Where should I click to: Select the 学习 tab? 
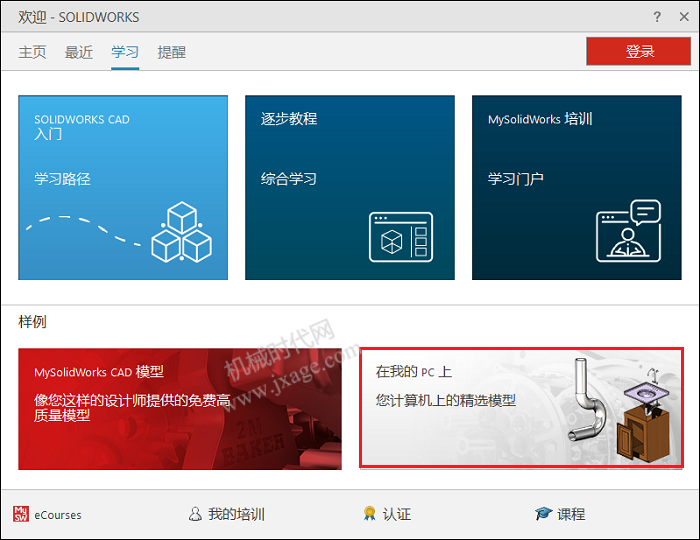pyautogui.click(x=125, y=52)
